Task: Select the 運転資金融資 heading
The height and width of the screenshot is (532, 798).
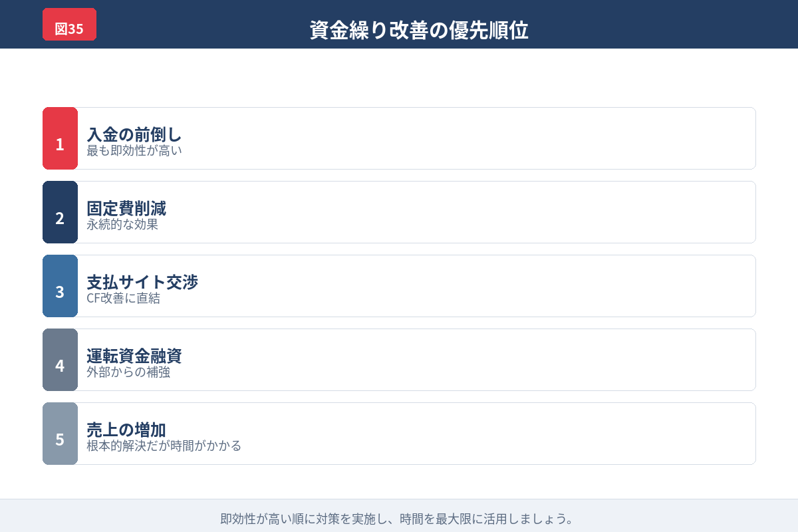Action: [134, 356]
